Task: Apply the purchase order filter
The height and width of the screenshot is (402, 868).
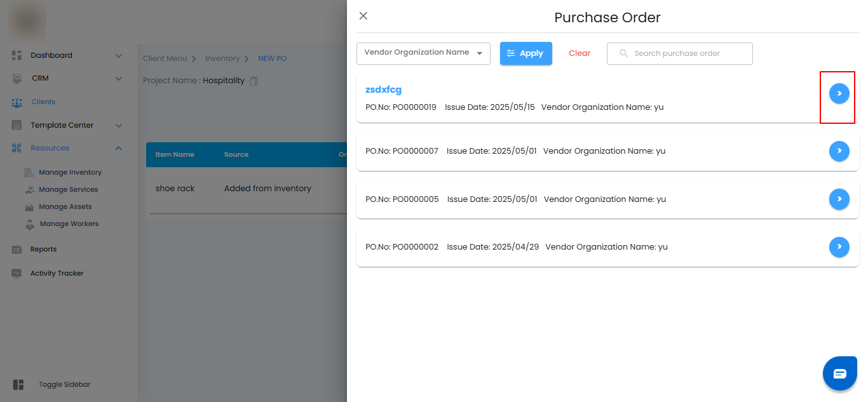Action: tap(526, 53)
